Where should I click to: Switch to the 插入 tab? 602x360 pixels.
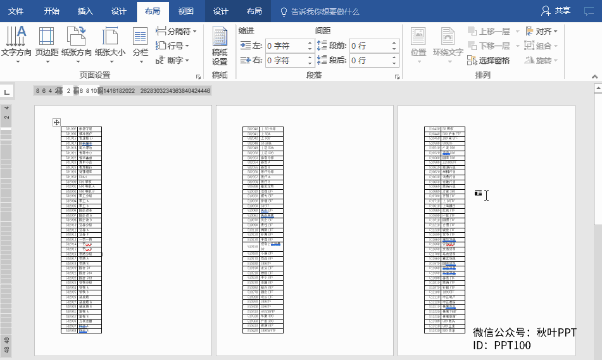tap(85, 11)
